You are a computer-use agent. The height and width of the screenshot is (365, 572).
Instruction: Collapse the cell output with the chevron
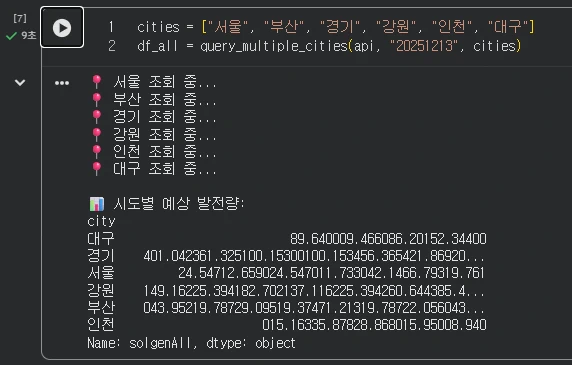tap(20, 83)
